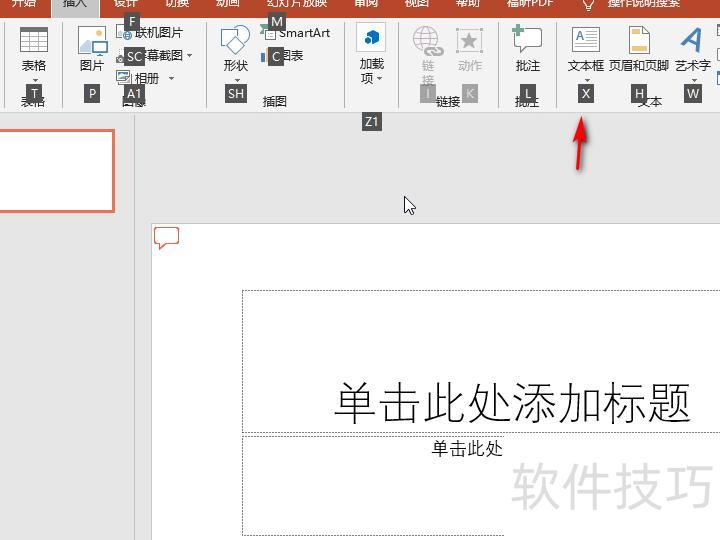720x540 pixels.
Task: Choose 联机图片 online pictures
Action: coord(150,33)
